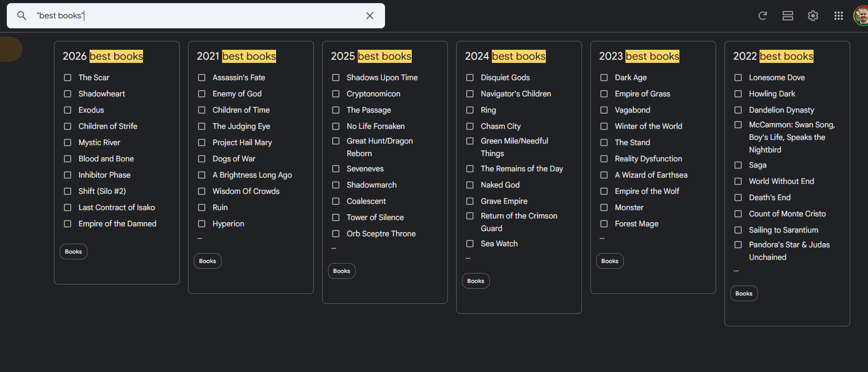
Task: Check off The Scar
Action: pos(68,78)
